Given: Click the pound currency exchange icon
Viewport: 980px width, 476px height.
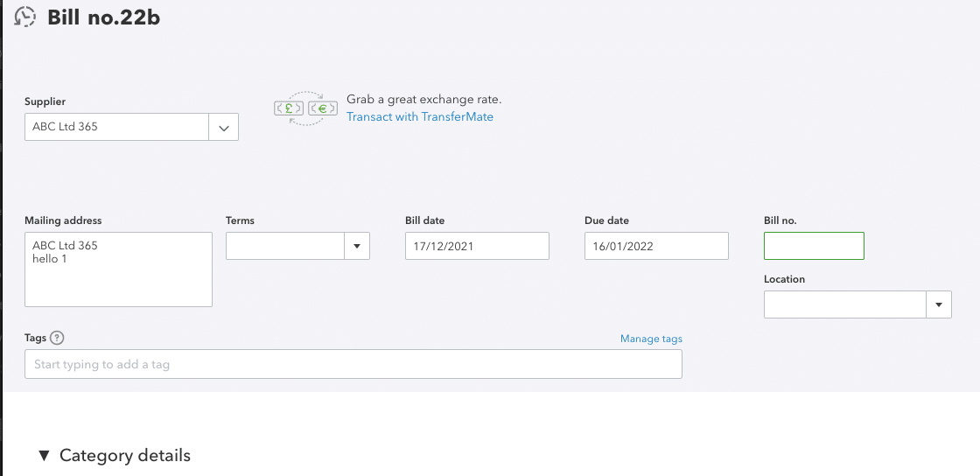Looking at the screenshot, I should click(x=289, y=108).
